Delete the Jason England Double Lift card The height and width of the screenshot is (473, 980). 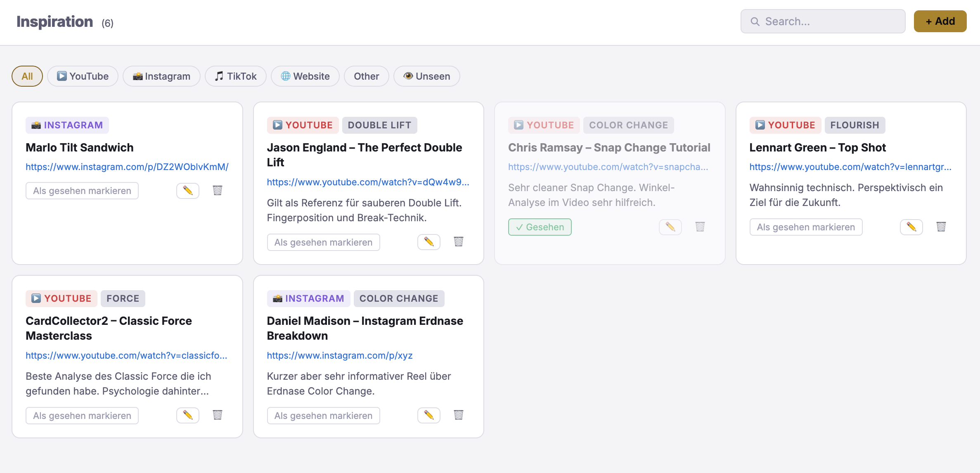(x=459, y=242)
